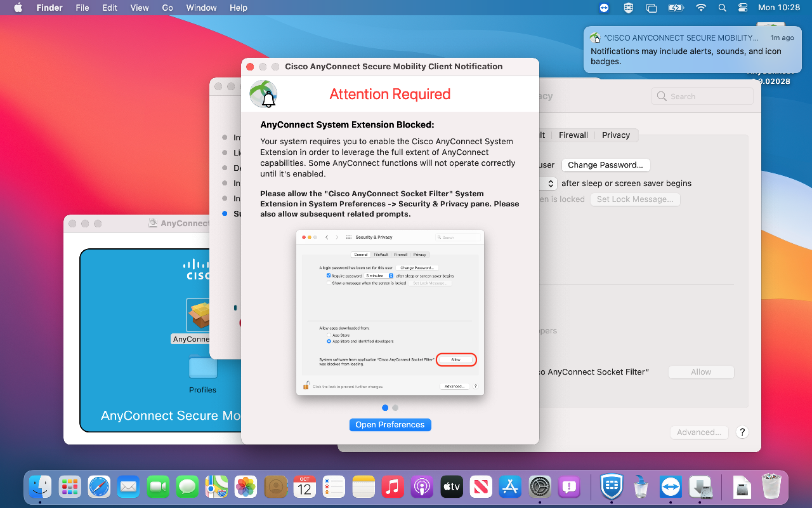Open TeamViewer in the Dock
The height and width of the screenshot is (508, 812).
point(670,487)
